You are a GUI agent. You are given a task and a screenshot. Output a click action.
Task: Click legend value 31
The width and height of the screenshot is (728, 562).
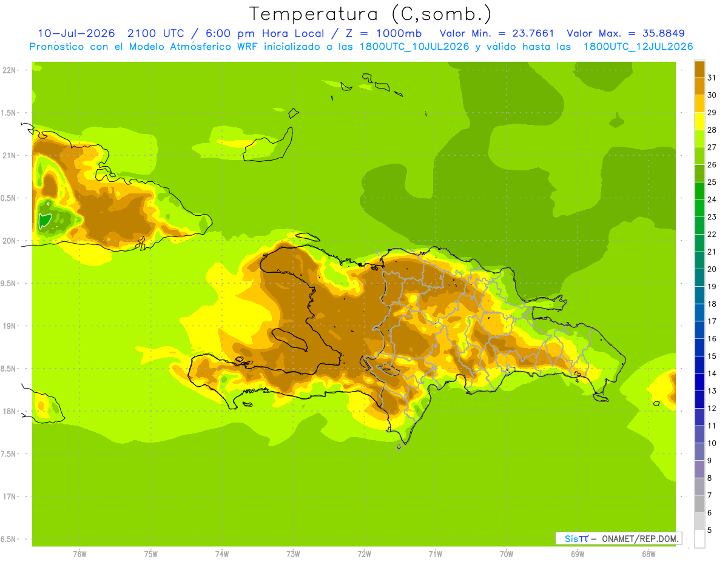click(712, 77)
